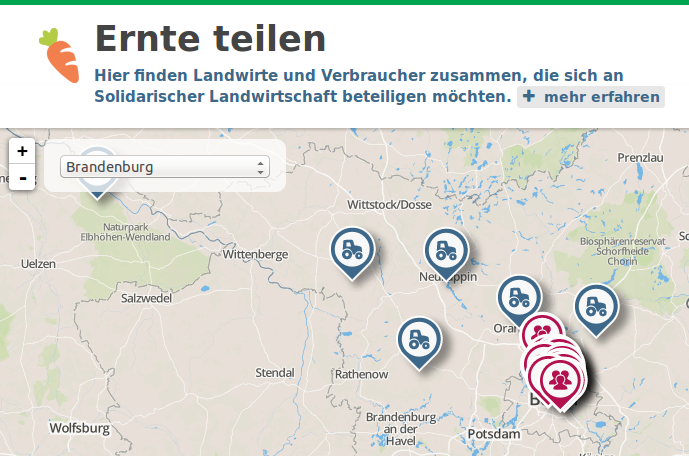Select the farm marker south of Wittstock/Dosse
The width and height of the screenshot is (689, 456).
point(352,252)
